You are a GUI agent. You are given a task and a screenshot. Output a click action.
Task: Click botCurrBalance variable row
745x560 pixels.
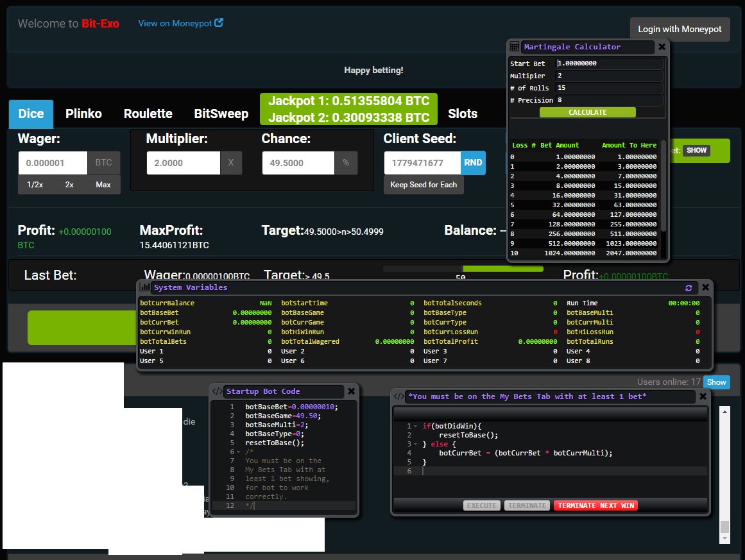[x=206, y=303]
